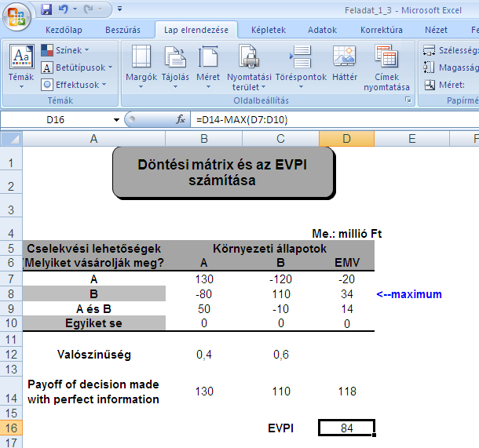The height and width of the screenshot is (448, 479).
Task: Expand the Redo history dropdown arrow
Action: click(x=100, y=9)
